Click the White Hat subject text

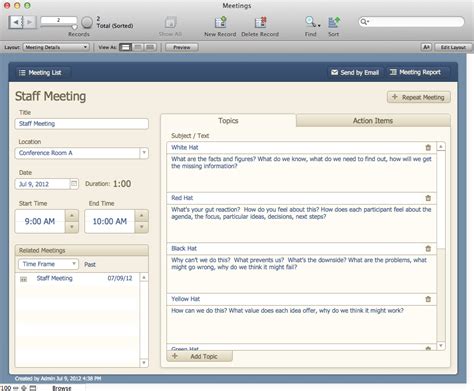pos(185,147)
